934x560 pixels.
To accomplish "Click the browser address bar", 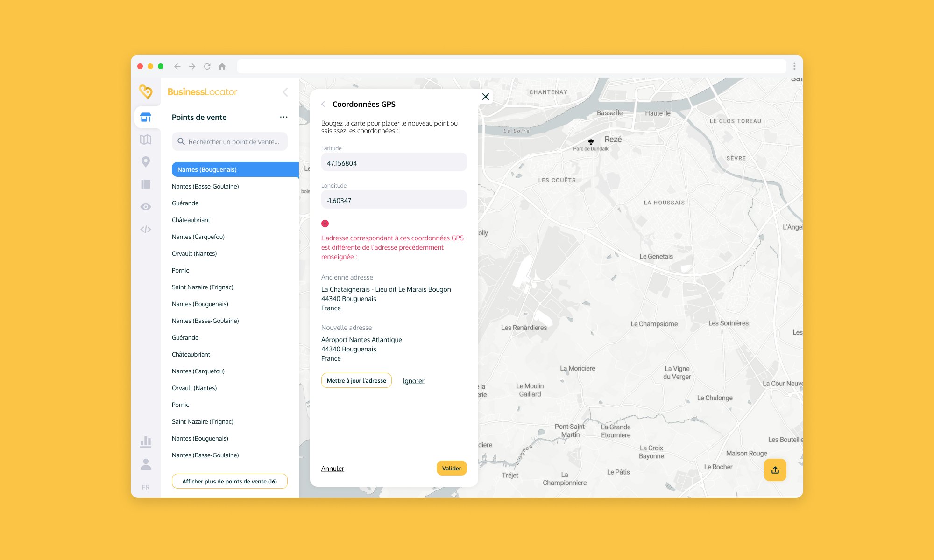I will 512,66.
